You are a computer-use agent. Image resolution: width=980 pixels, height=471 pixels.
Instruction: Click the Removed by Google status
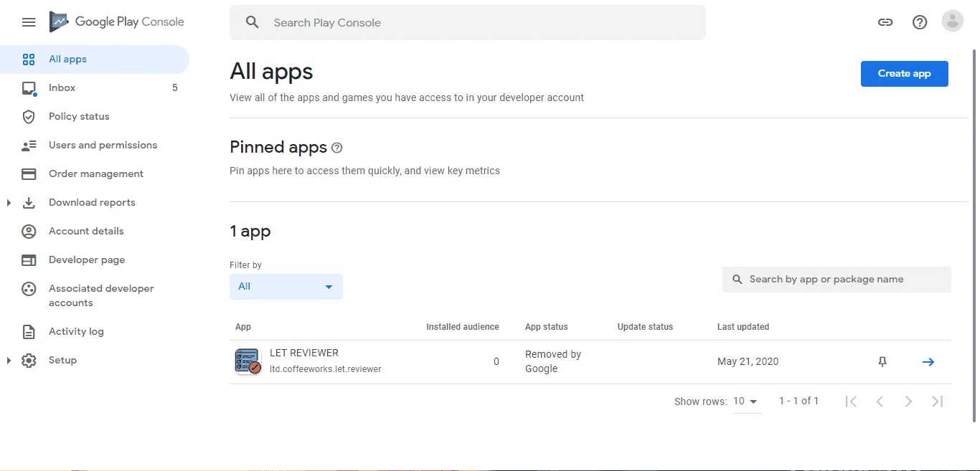click(x=553, y=361)
